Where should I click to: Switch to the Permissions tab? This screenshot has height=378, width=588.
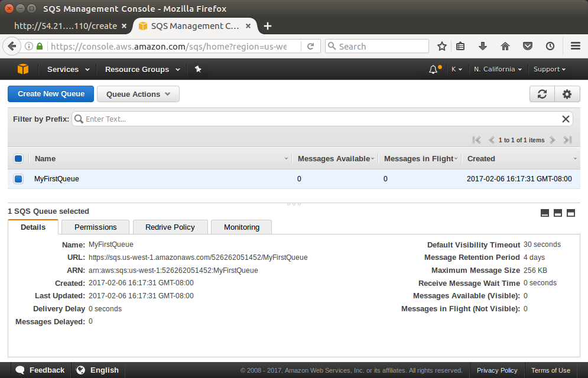[x=96, y=227]
